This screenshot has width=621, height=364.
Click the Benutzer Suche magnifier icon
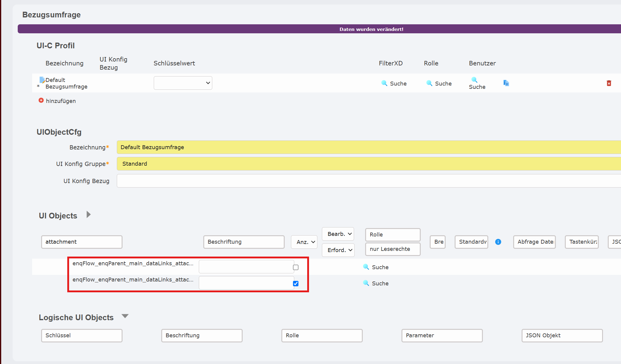coord(474,80)
